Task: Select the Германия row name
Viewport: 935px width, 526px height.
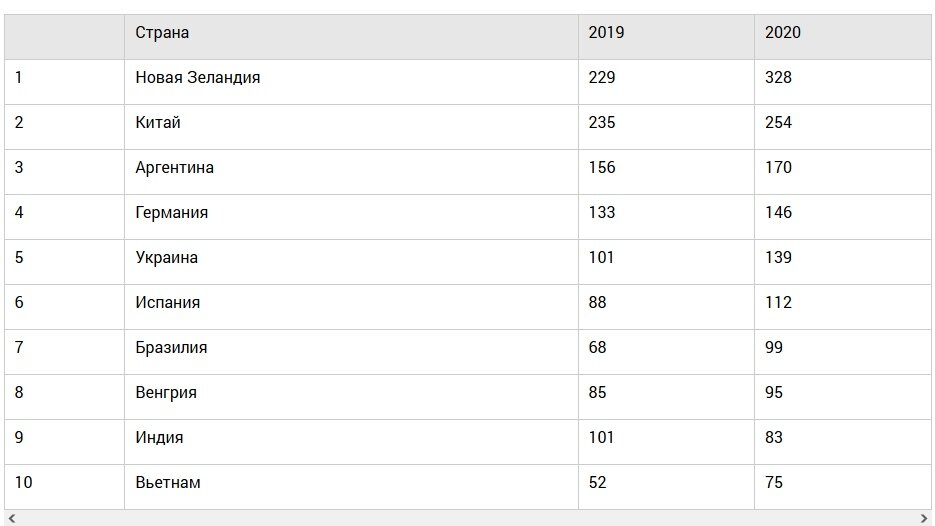Action: [172, 213]
